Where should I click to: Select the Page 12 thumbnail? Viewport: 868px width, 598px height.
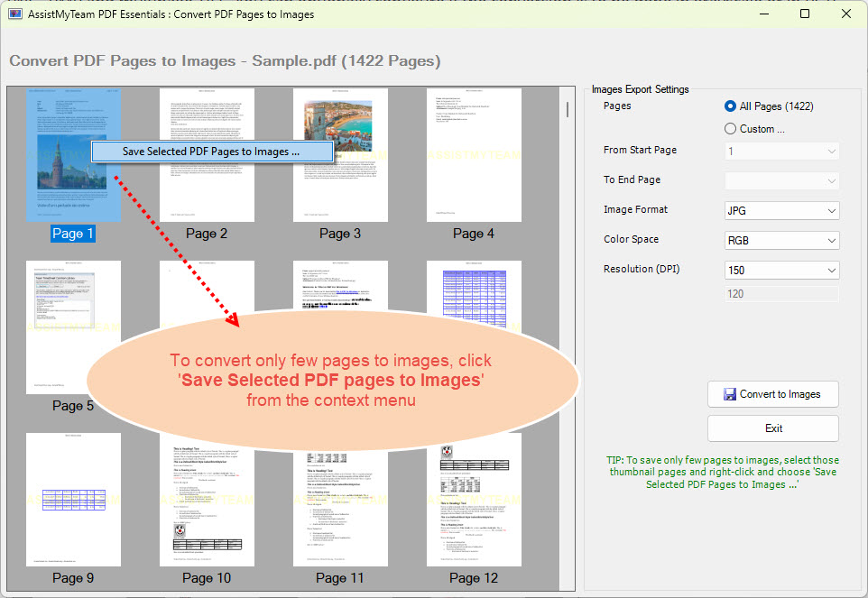474,499
